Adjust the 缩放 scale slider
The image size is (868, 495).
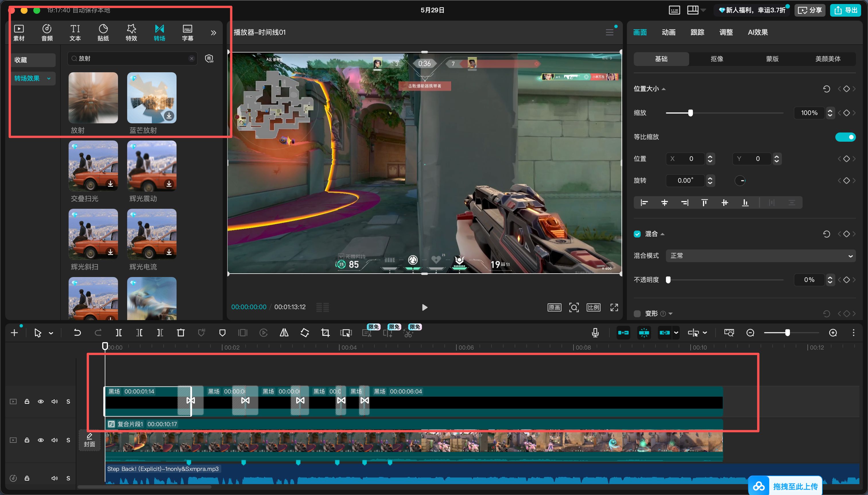coord(690,113)
